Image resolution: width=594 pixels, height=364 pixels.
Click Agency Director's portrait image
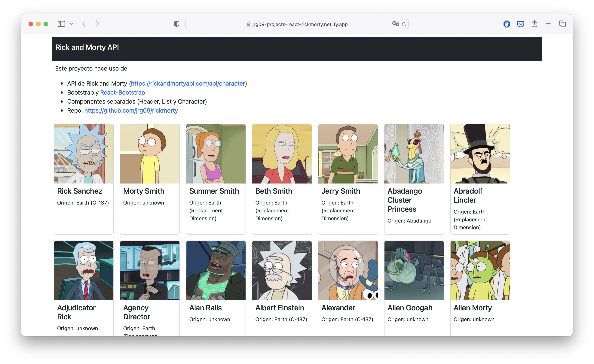(150, 270)
